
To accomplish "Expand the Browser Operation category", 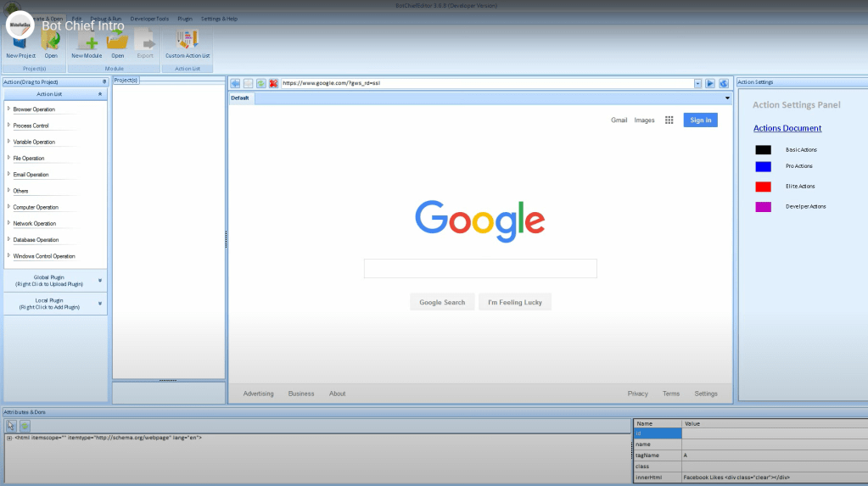I will tap(9, 109).
